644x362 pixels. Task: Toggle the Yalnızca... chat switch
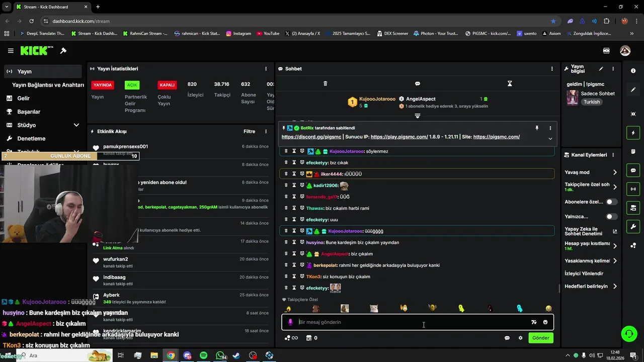(x=611, y=217)
